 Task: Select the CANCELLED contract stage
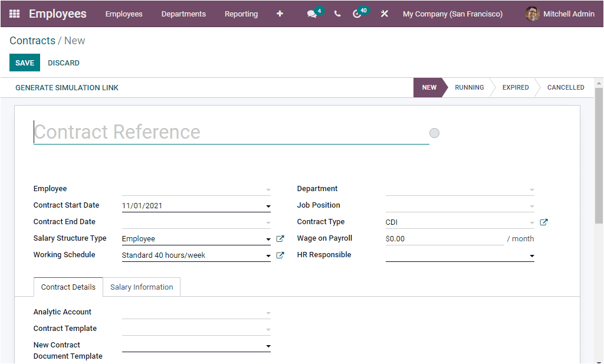[x=564, y=87]
